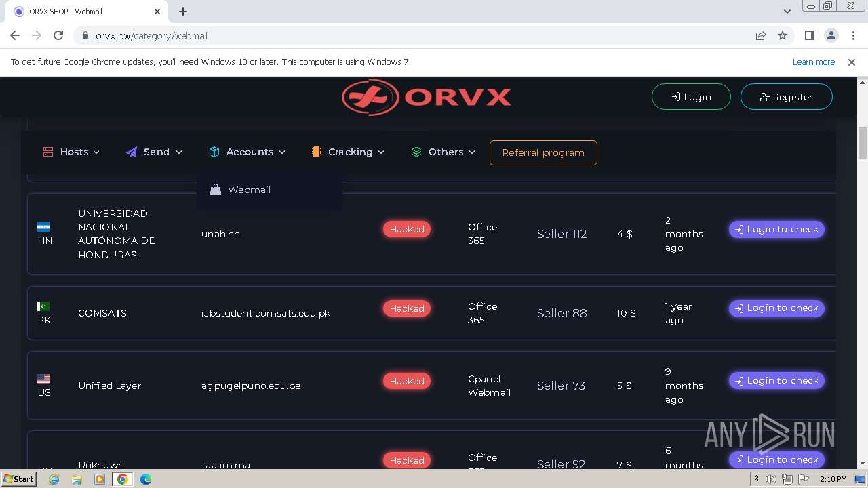Click the Seller 112 text
868x488 pixels.
click(x=561, y=234)
